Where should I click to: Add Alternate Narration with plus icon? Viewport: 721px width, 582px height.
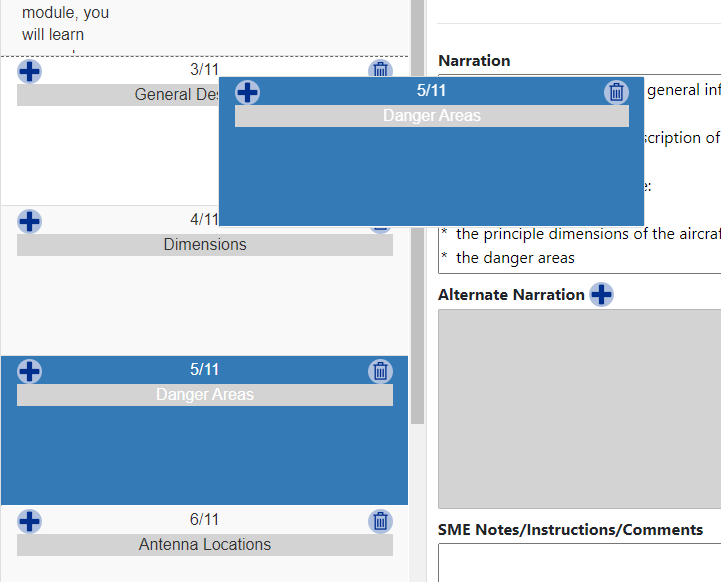click(x=601, y=295)
